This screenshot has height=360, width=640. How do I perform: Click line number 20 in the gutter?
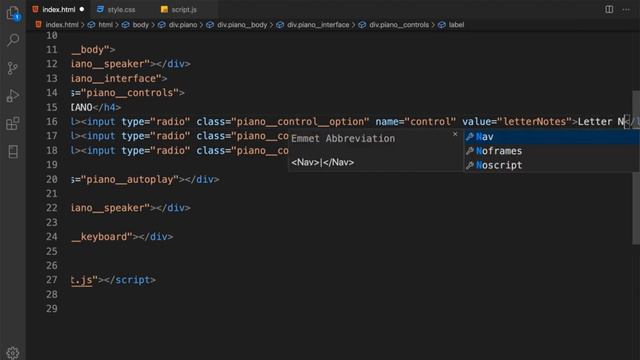51,179
